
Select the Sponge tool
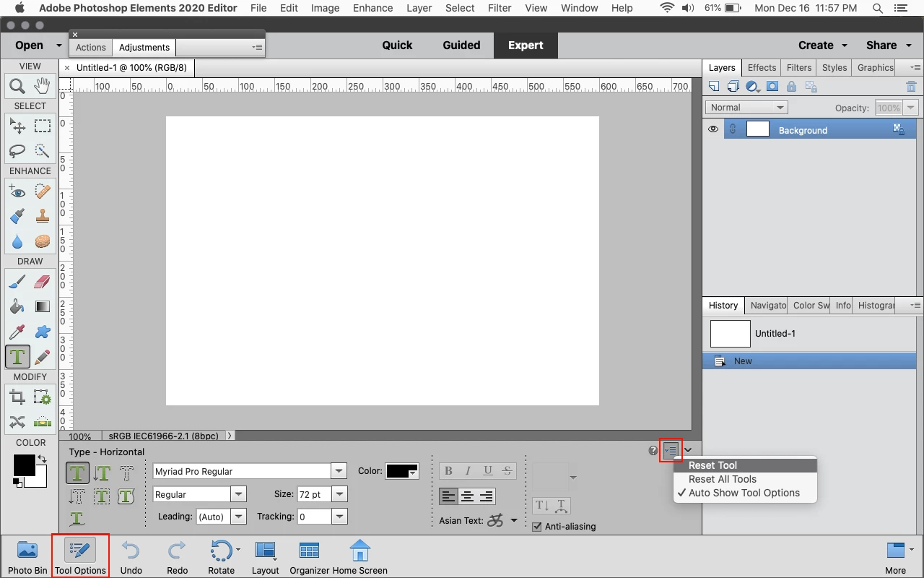tap(43, 241)
